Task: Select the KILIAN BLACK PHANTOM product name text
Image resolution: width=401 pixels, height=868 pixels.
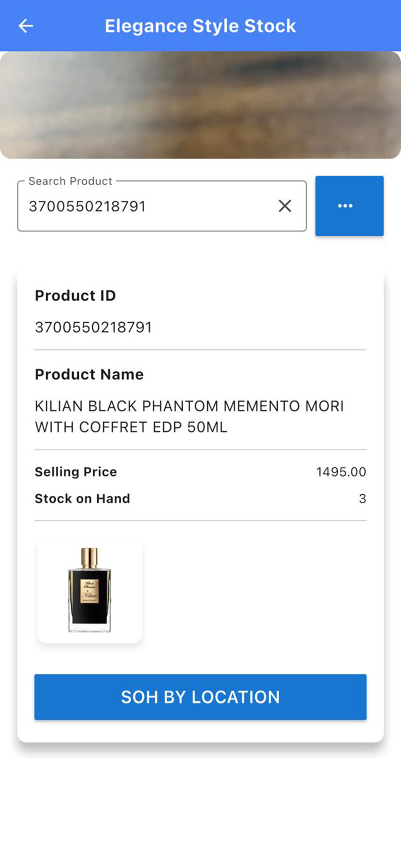Action: pyautogui.click(x=190, y=417)
